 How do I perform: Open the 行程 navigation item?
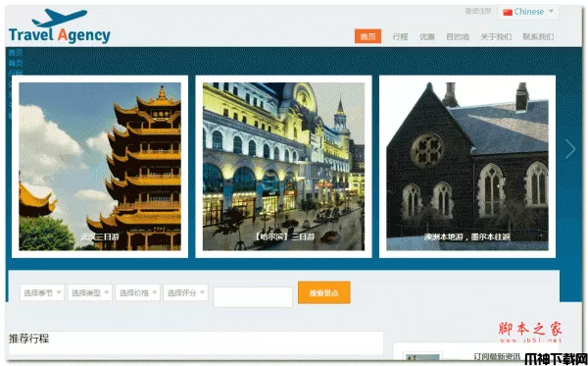(400, 36)
